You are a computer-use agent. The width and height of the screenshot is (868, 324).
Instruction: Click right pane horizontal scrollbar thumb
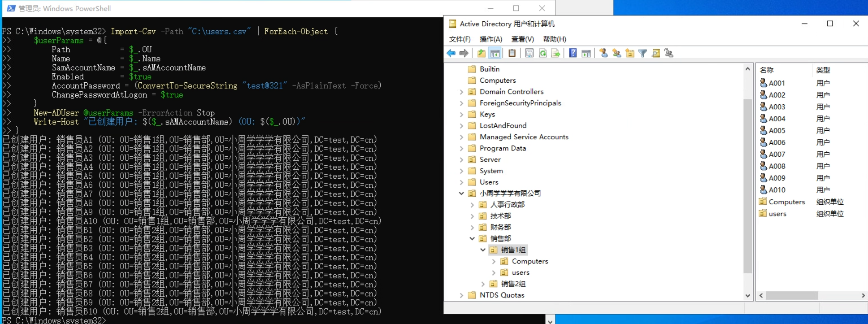tap(792, 295)
